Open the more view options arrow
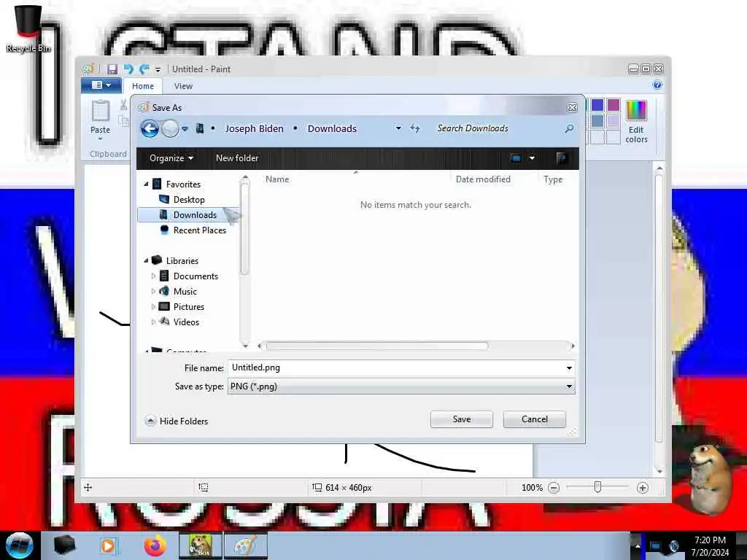The image size is (747, 560). tap(532, 158)
